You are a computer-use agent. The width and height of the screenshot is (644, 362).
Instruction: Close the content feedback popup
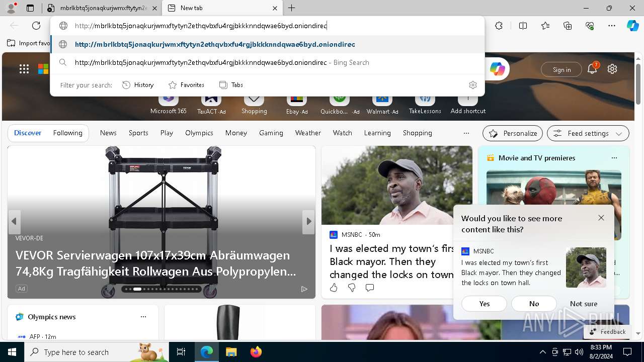[601, 218]
